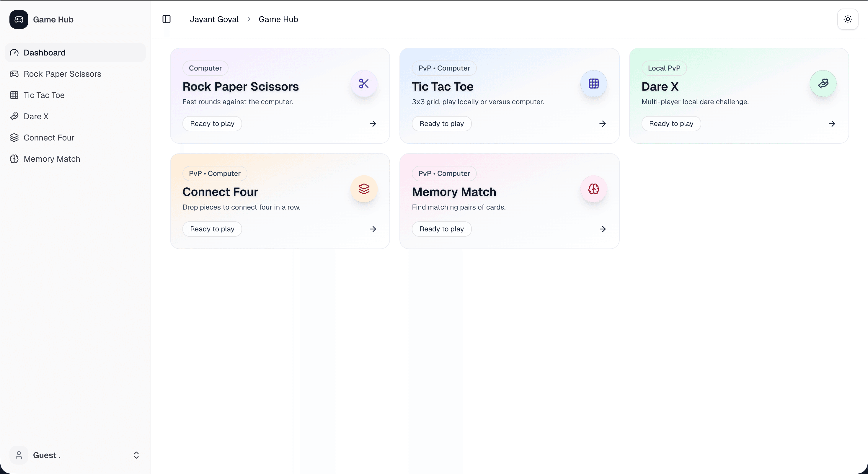
Task: Click the Local PvP badge on Dare X
Action: [664, 68]
